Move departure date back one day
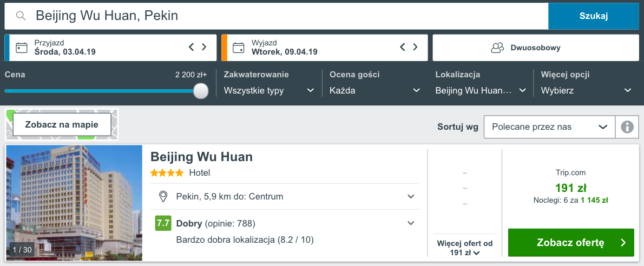The width and height of the screenshot is (644, 266). [x=403, y=47]
